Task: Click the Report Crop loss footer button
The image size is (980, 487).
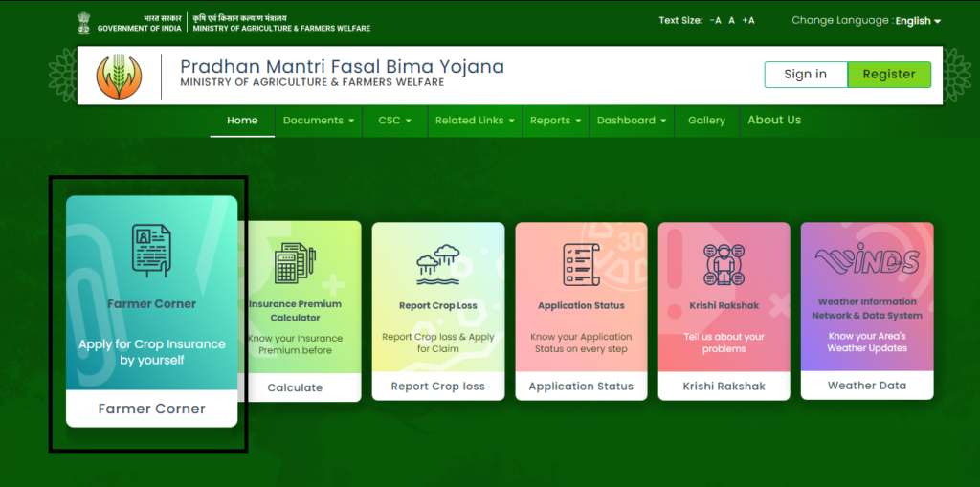Action: [438, 387]
